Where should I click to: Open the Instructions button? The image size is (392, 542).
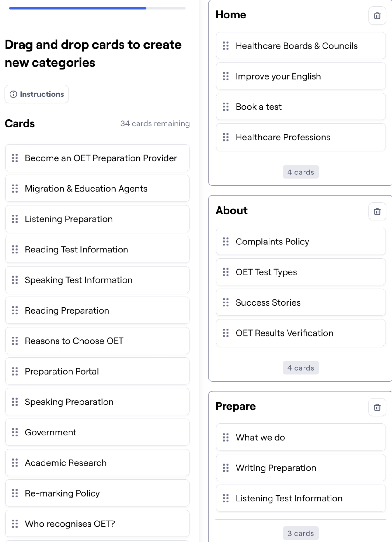pos(37,94)
